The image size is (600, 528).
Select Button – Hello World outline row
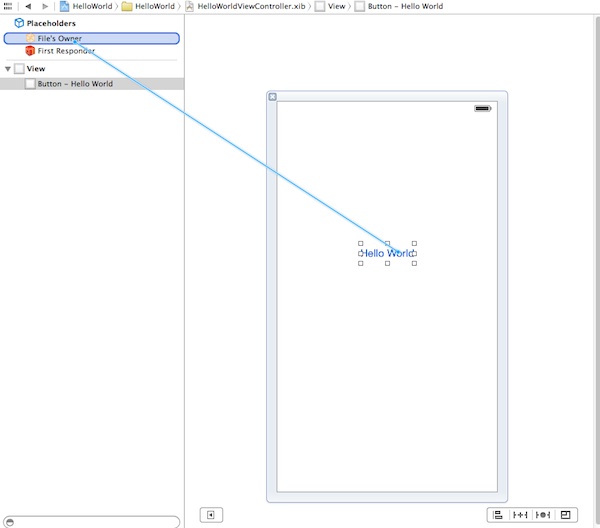(x=74, y=84)
